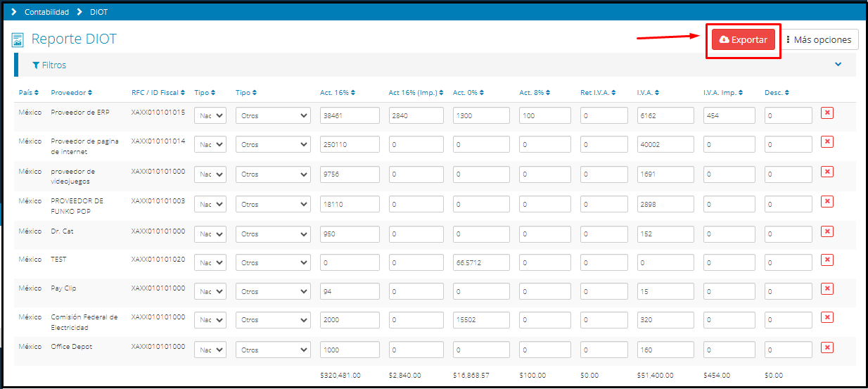This screenshot has height=389, width=868.
Task: Remove the Dr. Cat row with red X
Action: [827, 231]
